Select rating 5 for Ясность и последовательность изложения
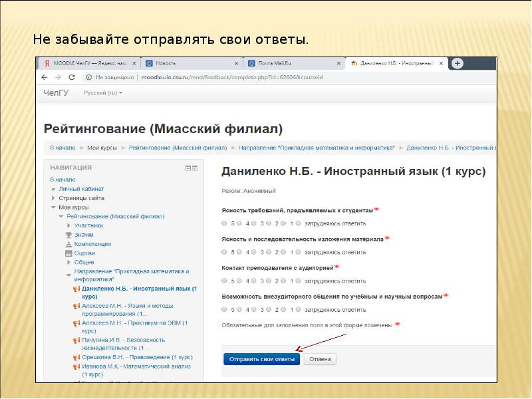 (224, 252)
